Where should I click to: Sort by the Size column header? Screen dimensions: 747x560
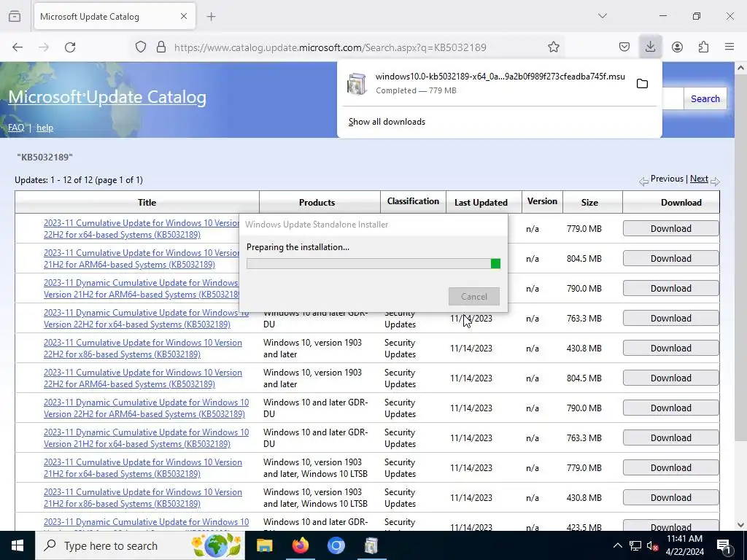[589, 203]
